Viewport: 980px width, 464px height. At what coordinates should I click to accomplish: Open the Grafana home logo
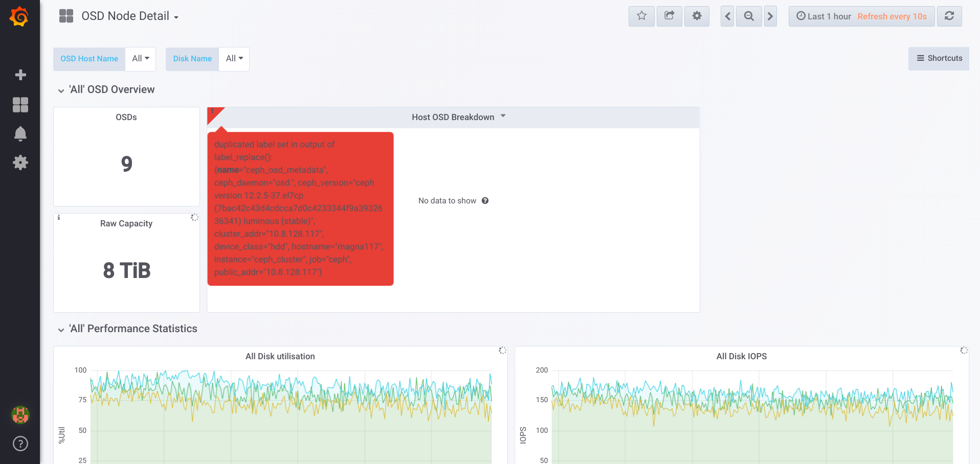click(19, 16)
